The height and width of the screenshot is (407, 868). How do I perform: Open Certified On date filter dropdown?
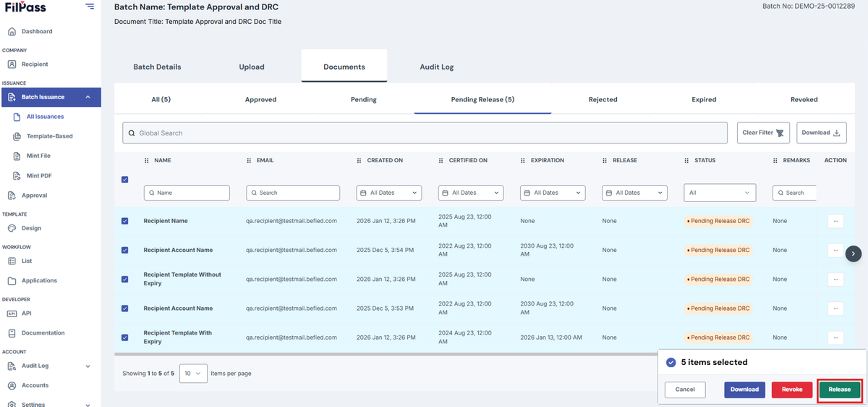click(471, 193)
